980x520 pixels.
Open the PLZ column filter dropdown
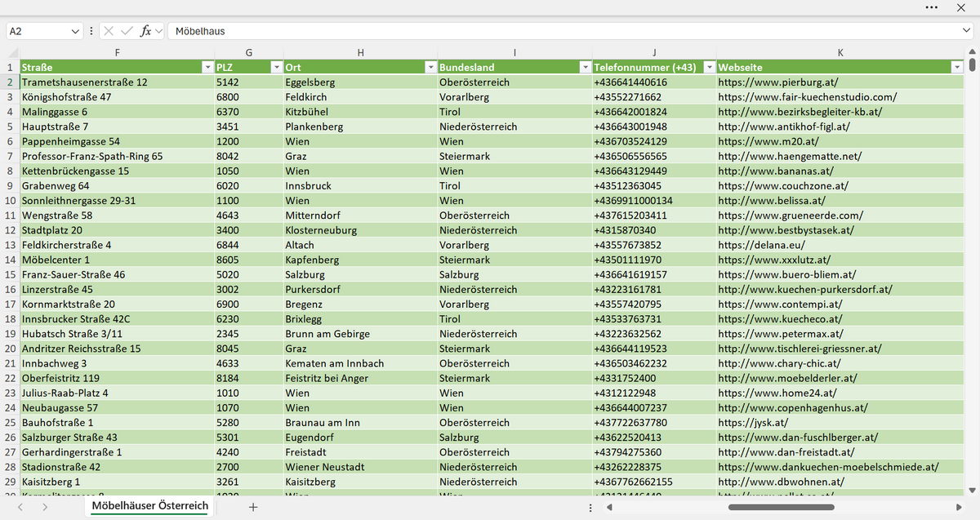point(274,67)
